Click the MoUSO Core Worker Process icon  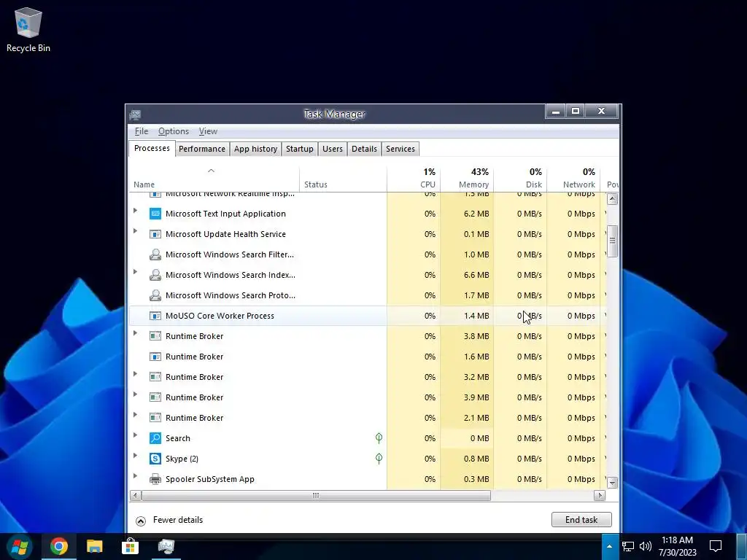(x=155, y=316)
